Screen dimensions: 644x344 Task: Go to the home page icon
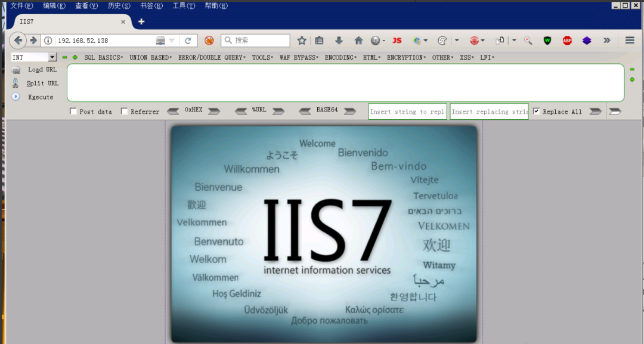(x=358, y=41)
